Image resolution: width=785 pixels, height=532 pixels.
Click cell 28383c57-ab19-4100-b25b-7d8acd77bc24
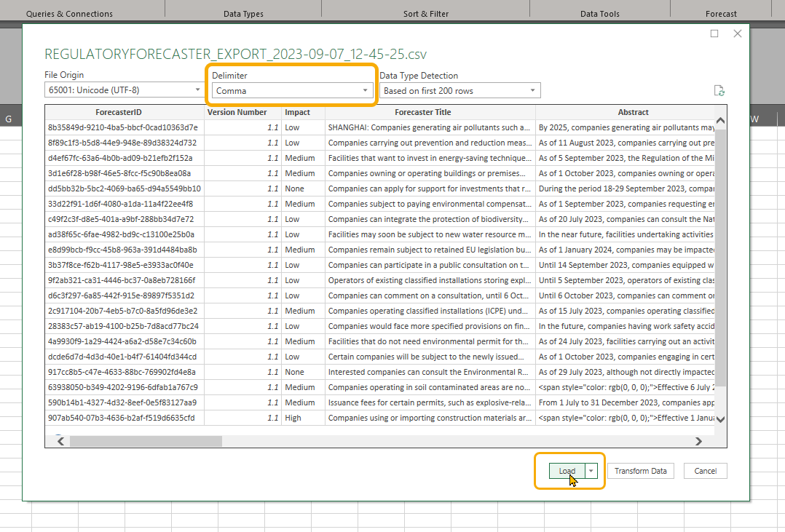125,326
